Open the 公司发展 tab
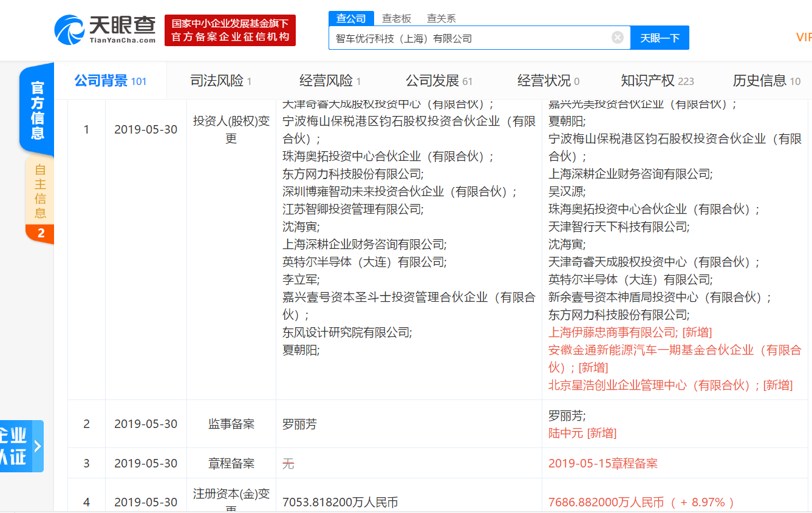 (438, 81)
